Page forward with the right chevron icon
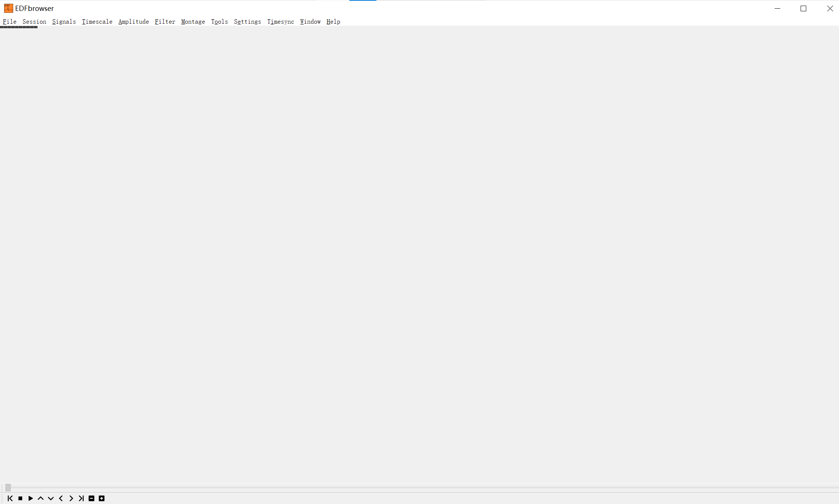Image resolution: width=839 pixels, height=504 pixels. (71, 498)
